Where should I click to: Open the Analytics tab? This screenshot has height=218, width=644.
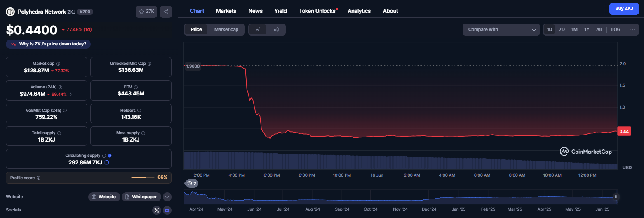pos(359,11)
